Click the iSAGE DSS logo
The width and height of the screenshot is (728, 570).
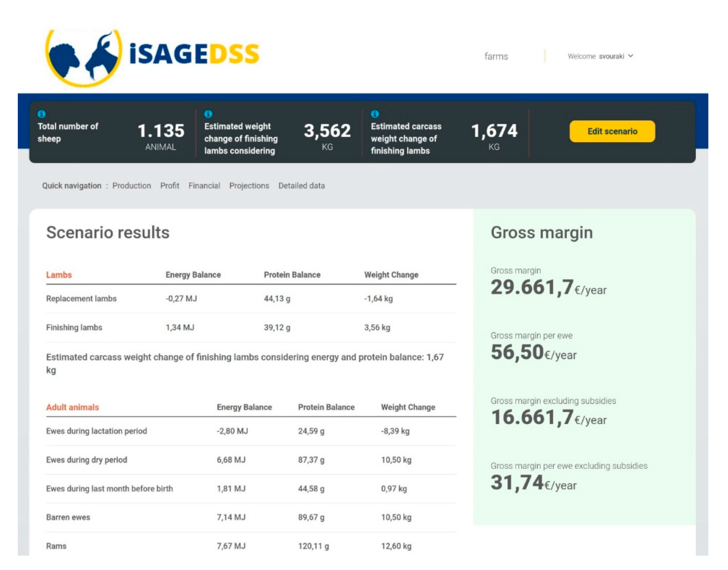pos(152,55)
